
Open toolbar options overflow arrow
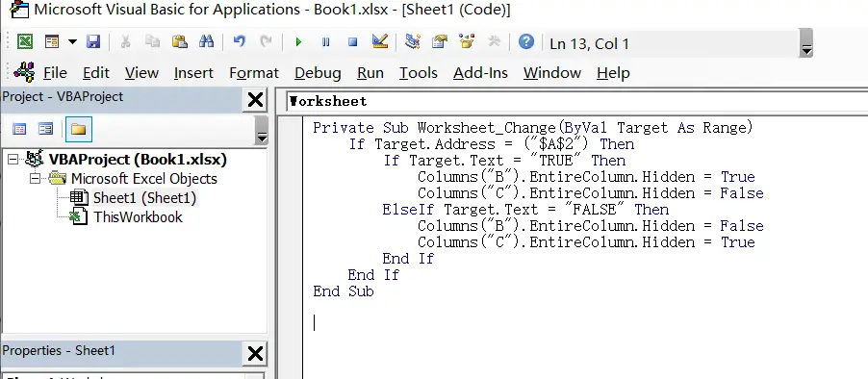coord(806,43)
